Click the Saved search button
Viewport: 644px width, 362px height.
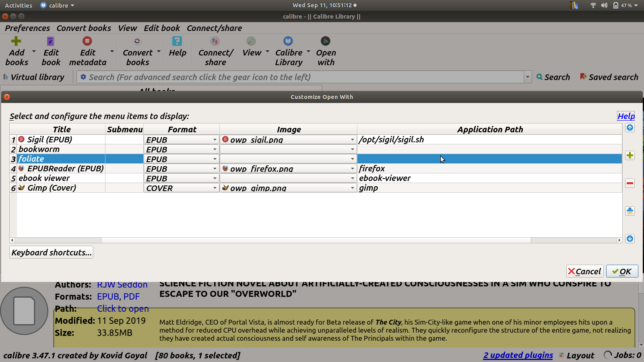609,77
